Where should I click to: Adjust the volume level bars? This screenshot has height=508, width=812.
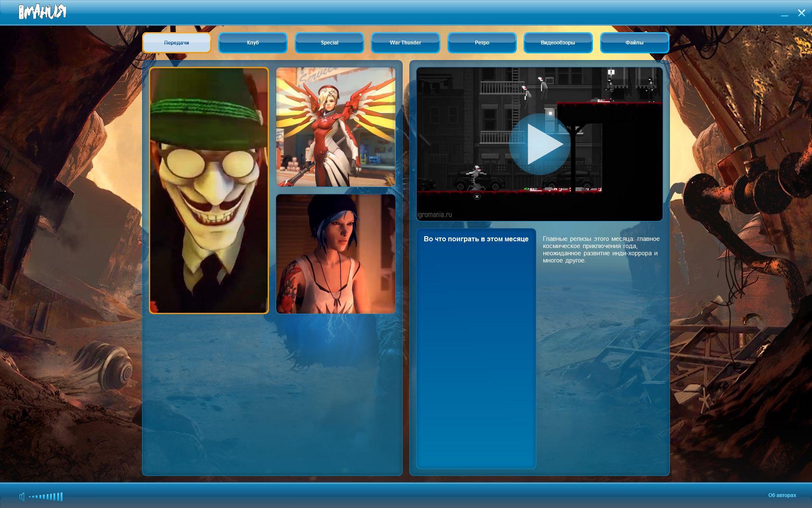point(46,497)
